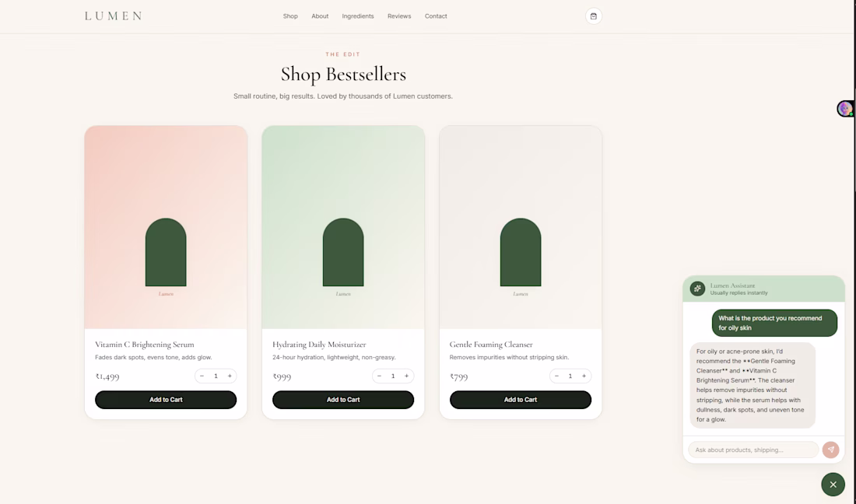Click the assistant's reply bubble
Viewport: 856px width, 504px height.
tap(753, 385)
